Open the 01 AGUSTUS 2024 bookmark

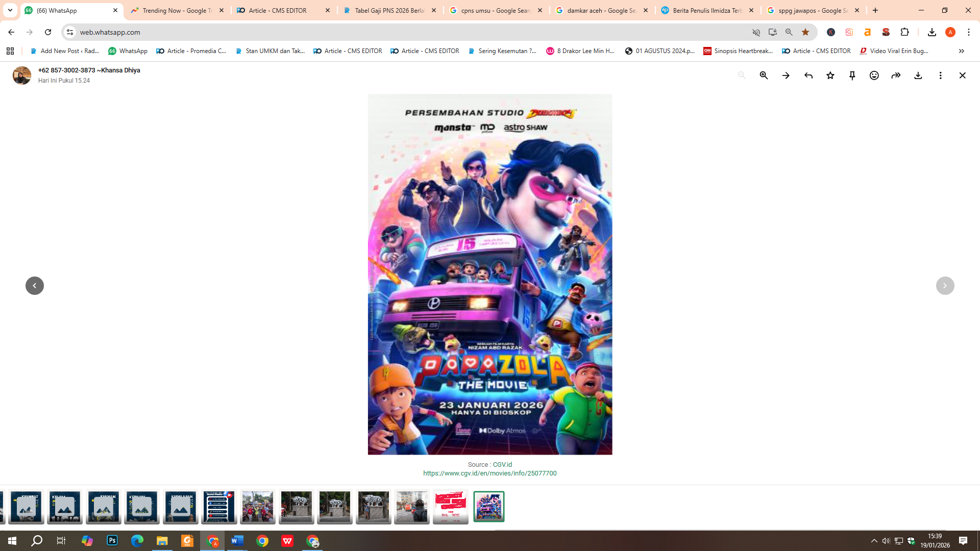click(660, 51)
